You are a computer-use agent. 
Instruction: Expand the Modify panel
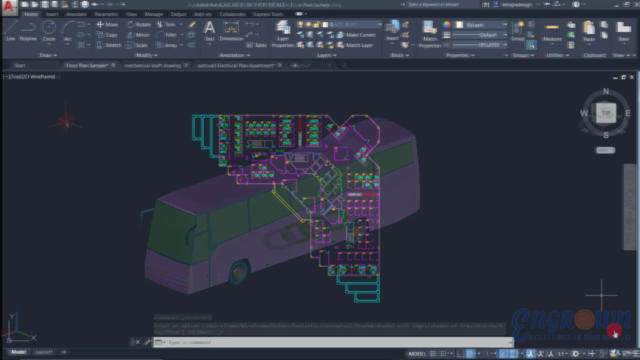tap(146, 55)
